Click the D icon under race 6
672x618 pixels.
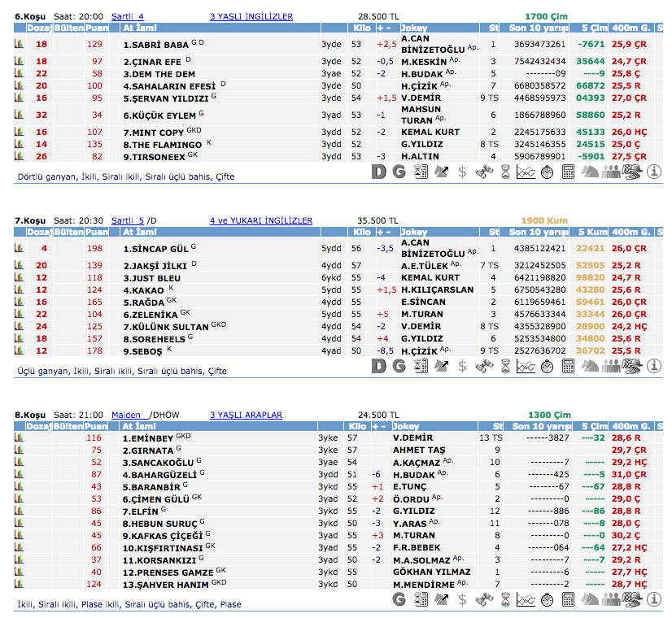378,172
